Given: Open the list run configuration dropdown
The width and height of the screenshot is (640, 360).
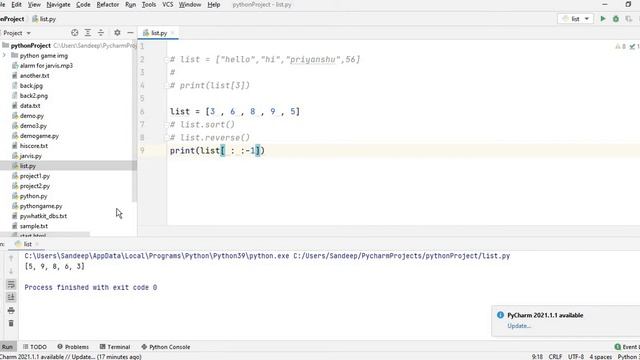Looking at the screenshot, I should [576, 19].
